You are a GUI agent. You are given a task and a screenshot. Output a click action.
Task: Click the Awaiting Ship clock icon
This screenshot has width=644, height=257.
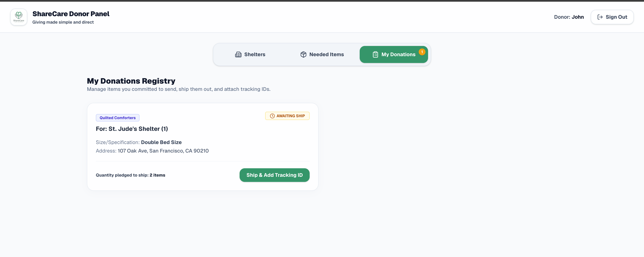(x=272, y=116)
